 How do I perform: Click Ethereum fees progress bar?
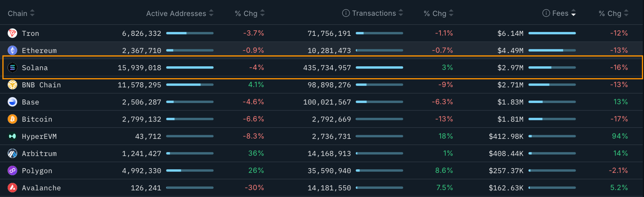(552, 50)
